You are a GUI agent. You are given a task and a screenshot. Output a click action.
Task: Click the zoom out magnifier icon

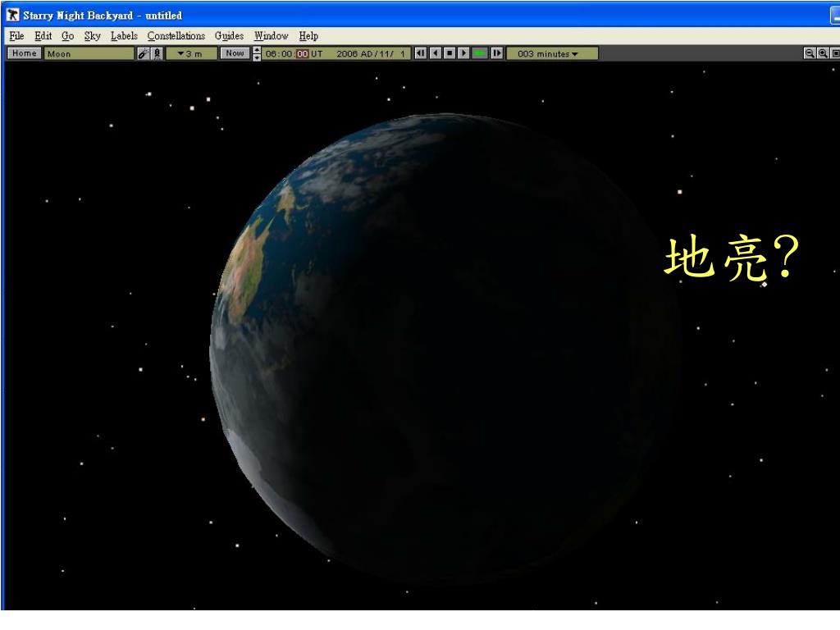pyautogui.click(x=810, y=53)
